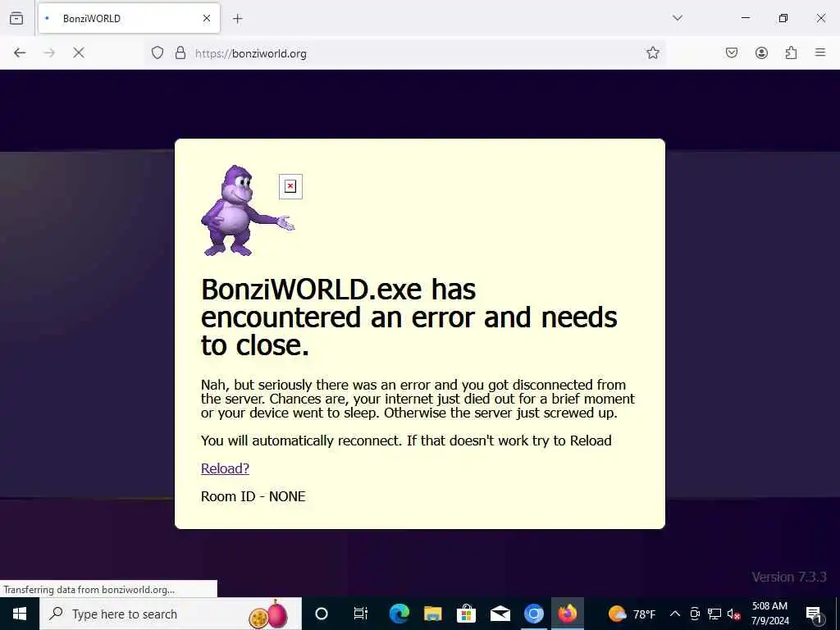The width and height of the screenshot is (840, 630).
Task: Click the broken image placeholder beside Bonzi
Action: click(x=290, y=186)
